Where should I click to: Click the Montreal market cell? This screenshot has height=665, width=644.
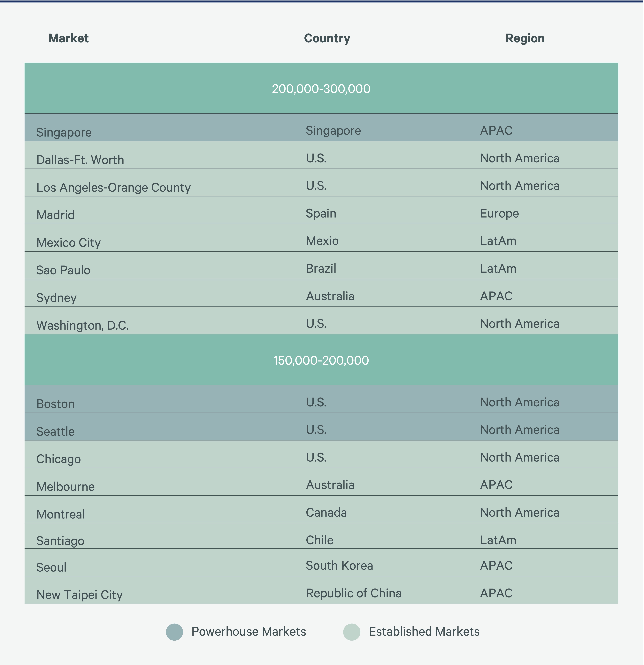[61, 514]
